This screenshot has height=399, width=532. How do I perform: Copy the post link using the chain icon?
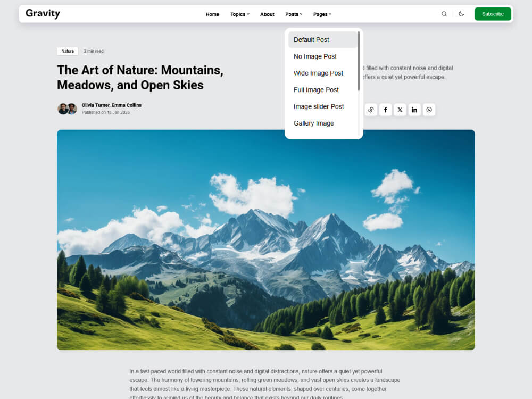[371, 110]
